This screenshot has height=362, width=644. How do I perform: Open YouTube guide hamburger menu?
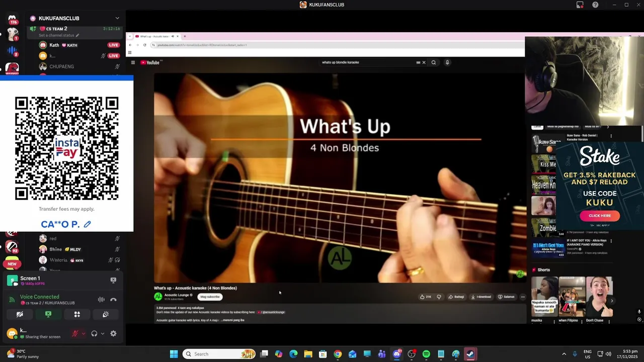133,62
